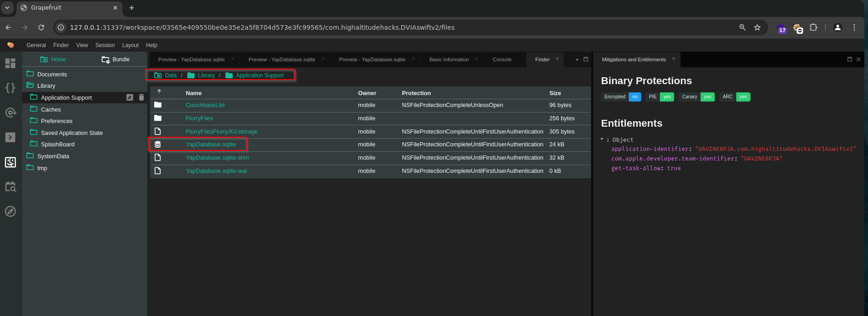Screen dimensions: 868x316
Task: Collapse the Entitlements Object tree
Action: [x=602, y=139]
